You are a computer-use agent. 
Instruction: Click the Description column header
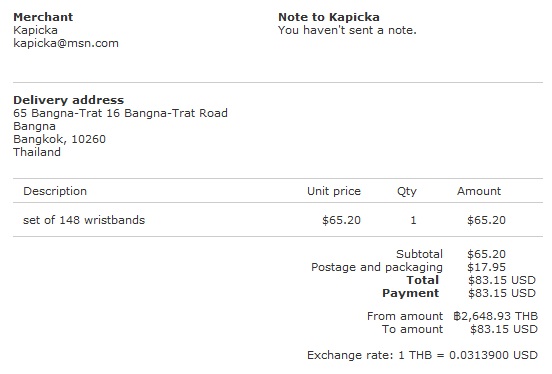[55, 191]
